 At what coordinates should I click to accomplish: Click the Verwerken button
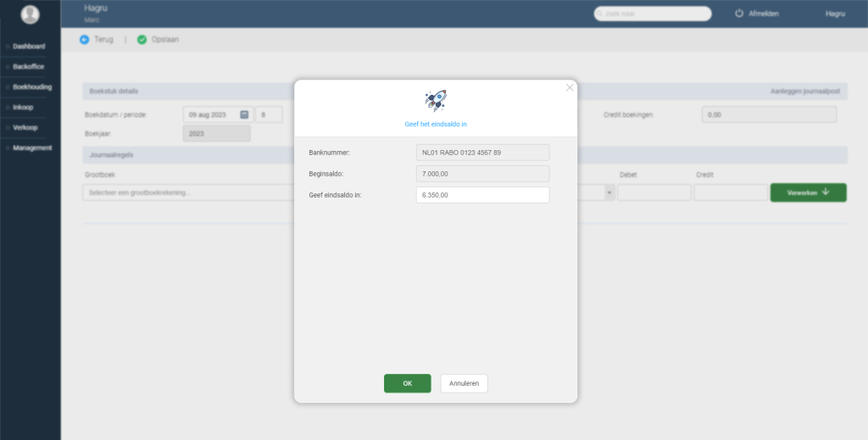(808, 192)
